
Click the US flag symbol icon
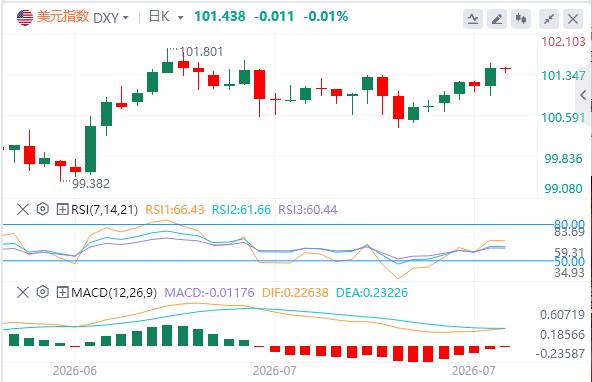[x=25, y=17]
